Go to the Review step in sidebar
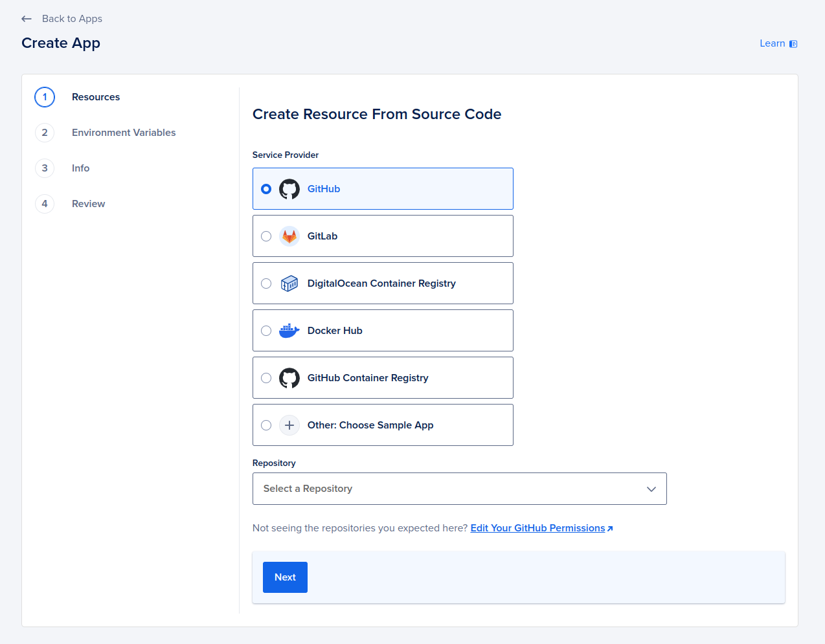 (88, 203)
